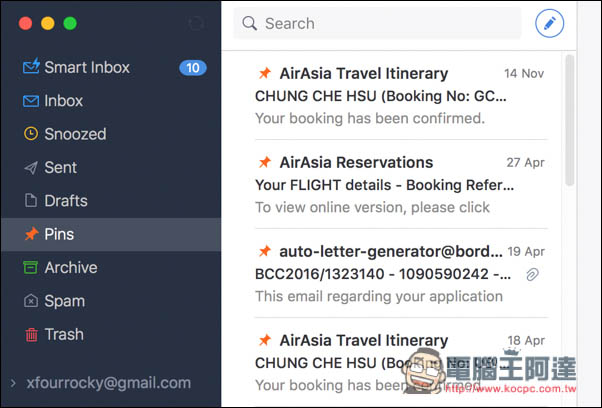
Task: Unpin the 14 Nov AirAsia Travel Itinerary email
Action: tap(265, 73)
